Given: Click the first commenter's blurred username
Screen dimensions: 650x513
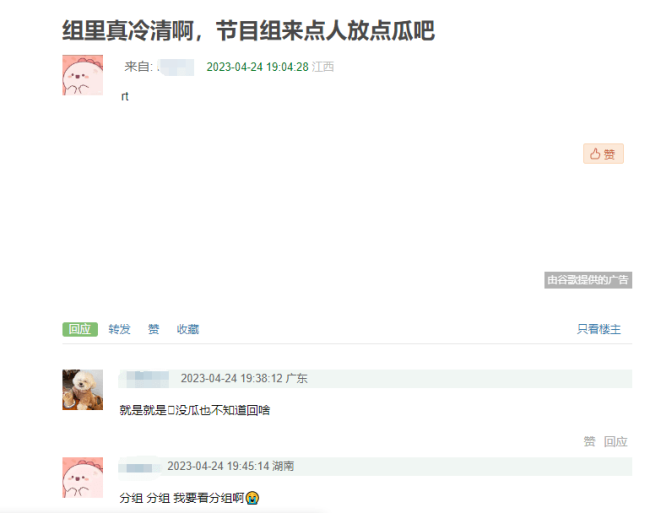Looking at the screenshot, I should pyautogui.click(x=144, y=379).
